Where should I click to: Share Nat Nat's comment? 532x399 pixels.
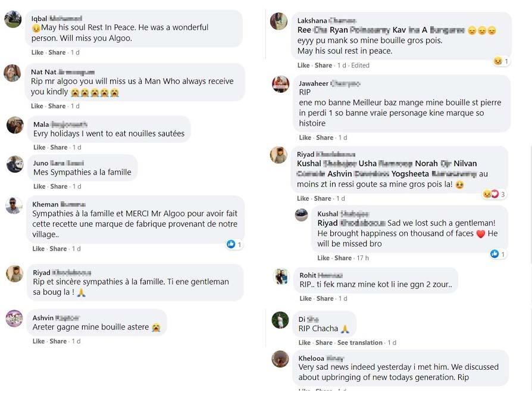point(57,106)
